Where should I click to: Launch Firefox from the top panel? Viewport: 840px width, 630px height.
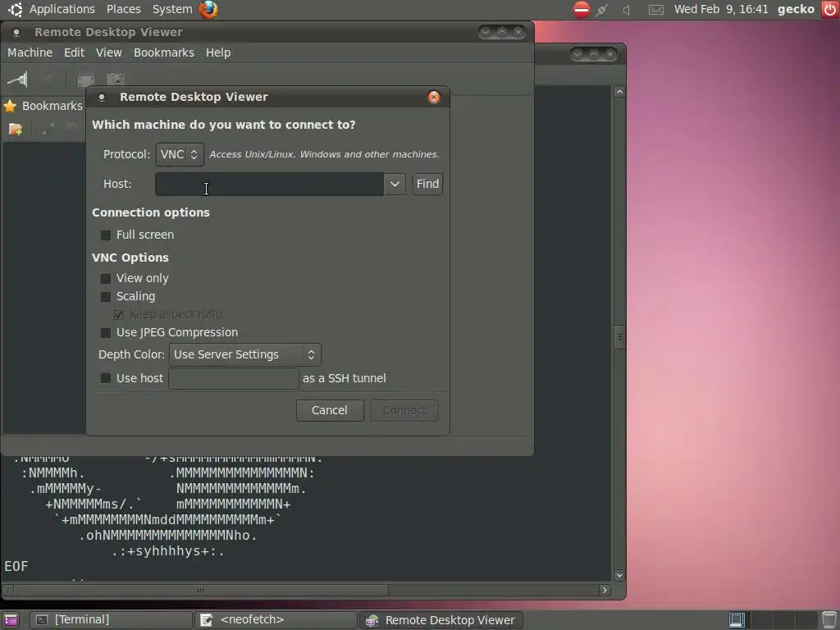pos(208,9)
